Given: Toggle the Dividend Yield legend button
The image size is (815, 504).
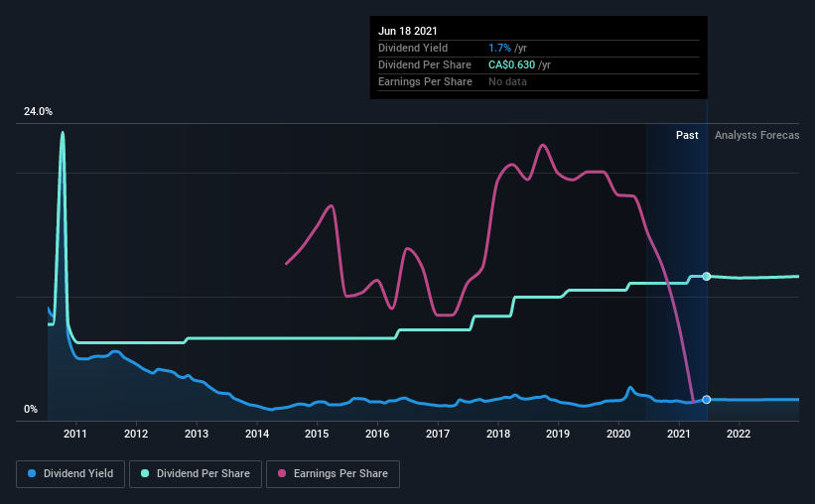Looking at the screenshot, I should click(x=70, y=474).
